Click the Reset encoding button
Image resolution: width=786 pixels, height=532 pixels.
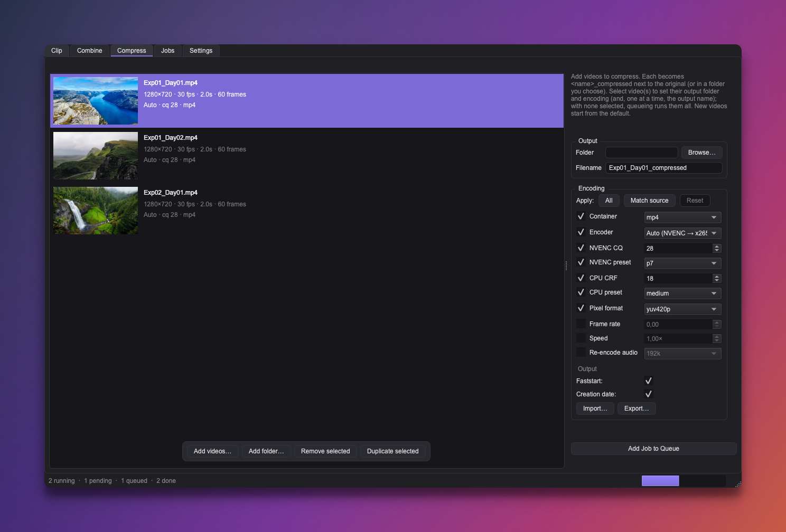point(695,201)
